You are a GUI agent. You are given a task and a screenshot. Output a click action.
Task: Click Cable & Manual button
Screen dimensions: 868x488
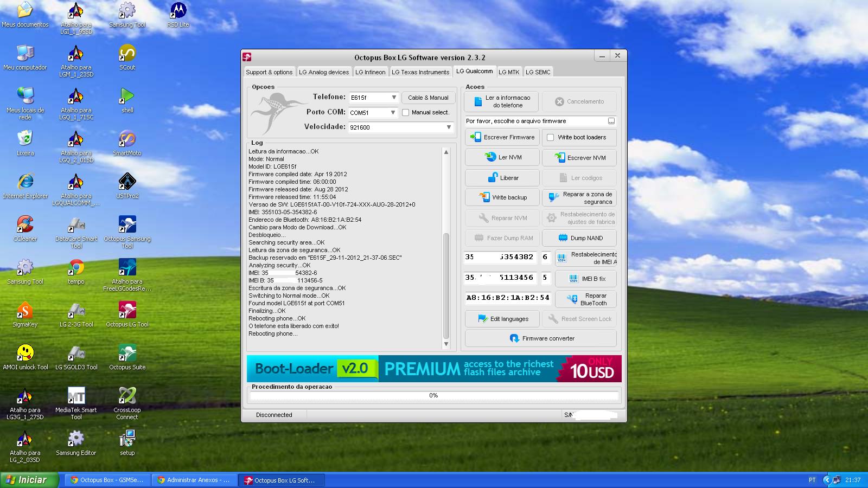click(428, 98)
